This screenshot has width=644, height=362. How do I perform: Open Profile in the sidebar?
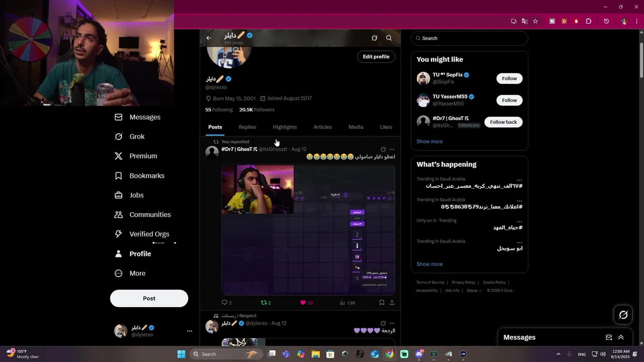coord(132,254)
